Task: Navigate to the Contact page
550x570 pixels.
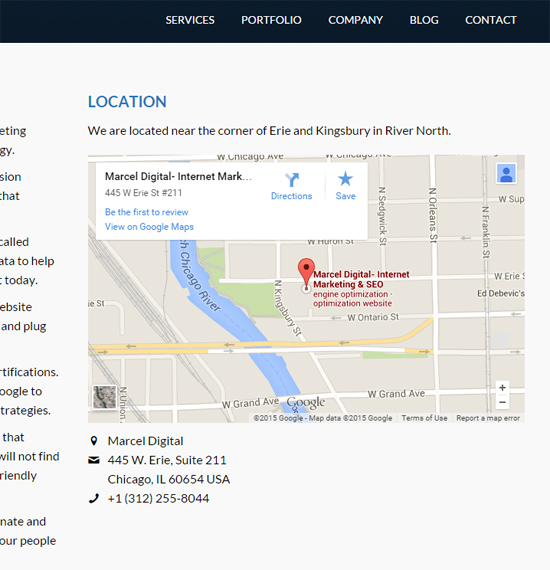Action: point(491,20)
